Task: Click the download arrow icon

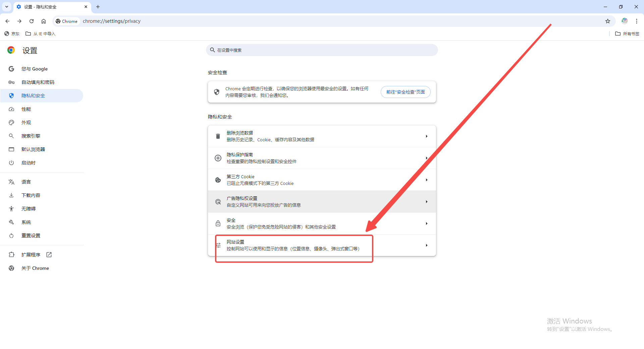Action: [x=11, y=195]
